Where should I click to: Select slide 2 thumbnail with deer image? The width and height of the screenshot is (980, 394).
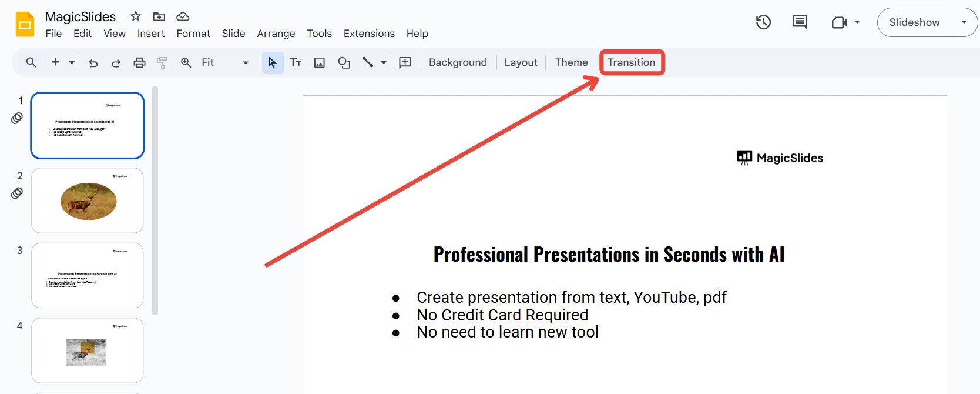point(88,201)
